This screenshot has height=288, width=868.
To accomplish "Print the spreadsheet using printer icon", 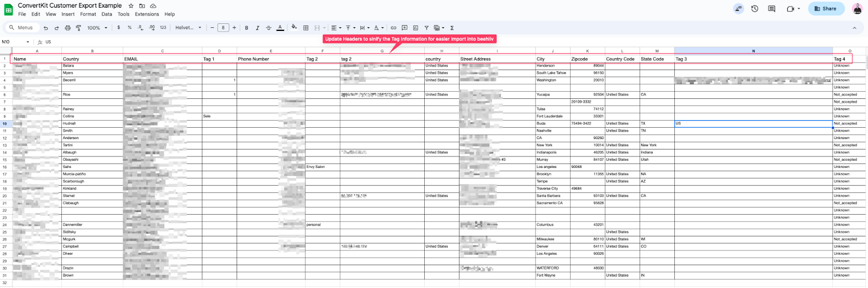I will pyautogui.click(x=67, y=28).
